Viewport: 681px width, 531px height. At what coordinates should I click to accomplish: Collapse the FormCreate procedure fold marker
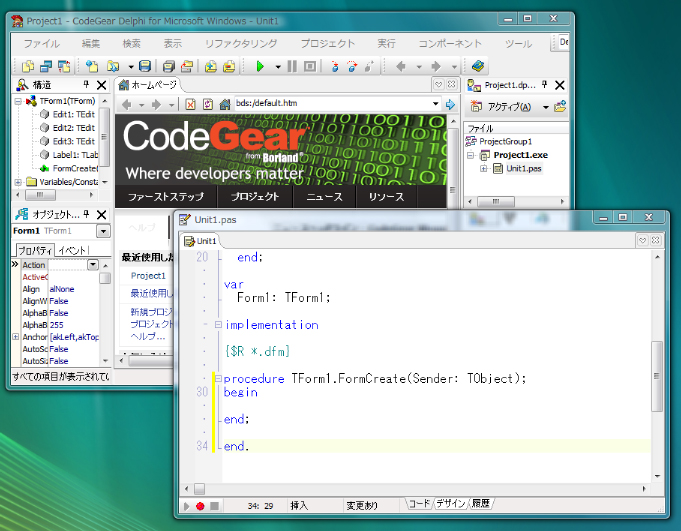218,378
